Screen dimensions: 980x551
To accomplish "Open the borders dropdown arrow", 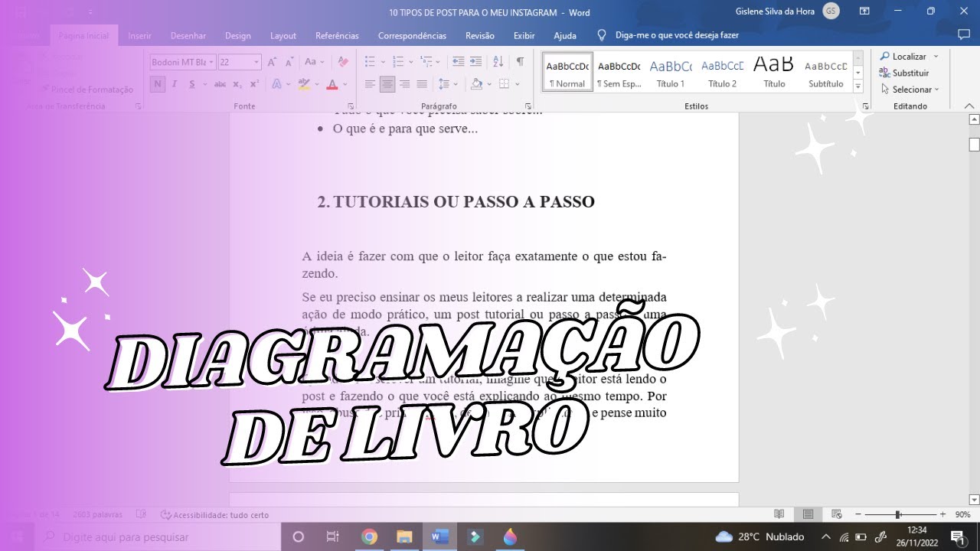I will [518, 84].
